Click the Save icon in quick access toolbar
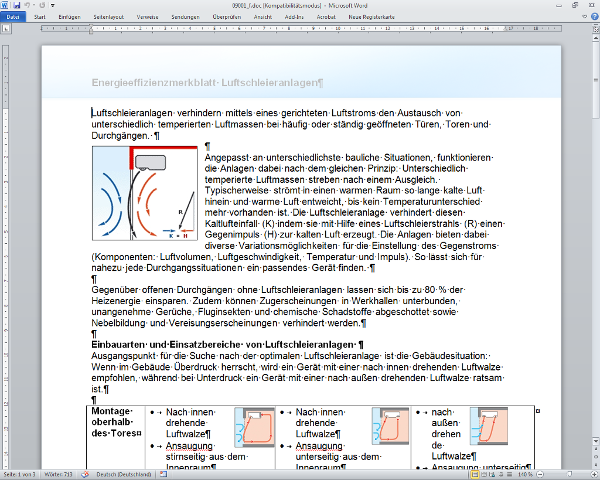This screenshot has width=600, height=480. point(17,5)
